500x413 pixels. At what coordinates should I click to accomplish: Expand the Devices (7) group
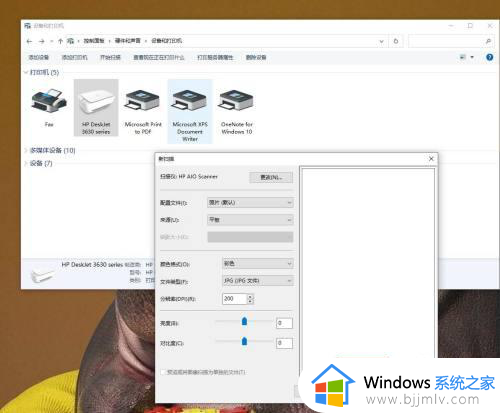[x=26, y=163]
